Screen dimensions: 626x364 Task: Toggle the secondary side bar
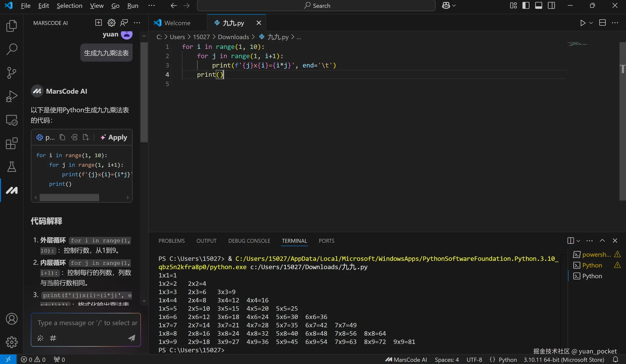coord(551,5)
